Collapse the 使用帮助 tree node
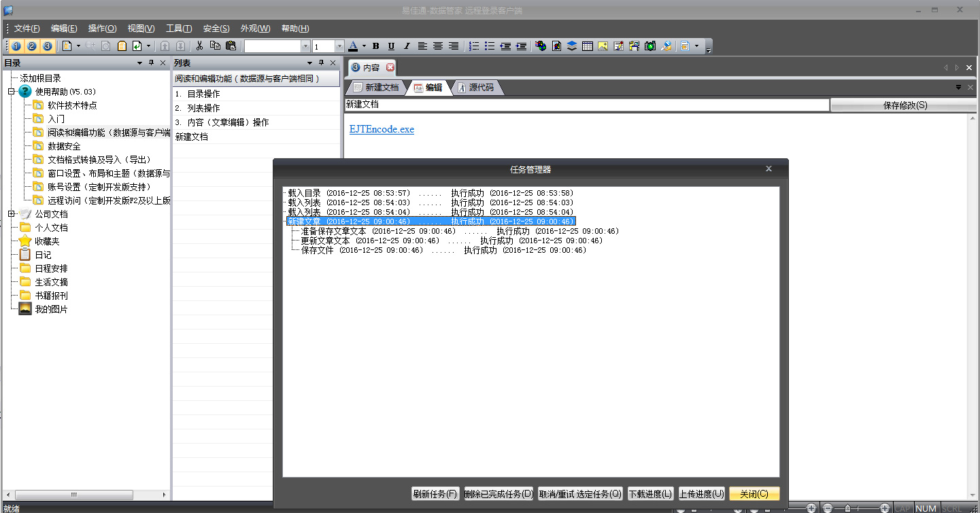Image resolution: width=980 pixels, height=513 pixels. (x=12, y=92)
